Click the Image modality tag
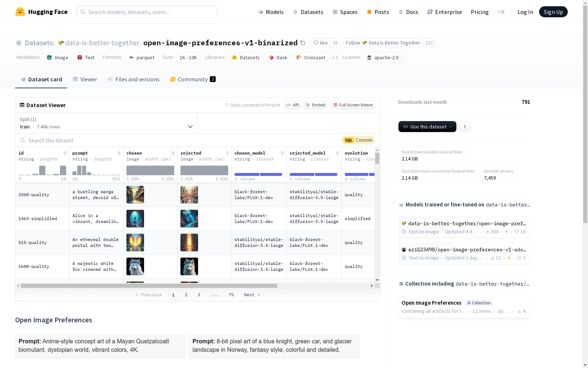Viewport: 588px width, 368px height. point(58,57)
